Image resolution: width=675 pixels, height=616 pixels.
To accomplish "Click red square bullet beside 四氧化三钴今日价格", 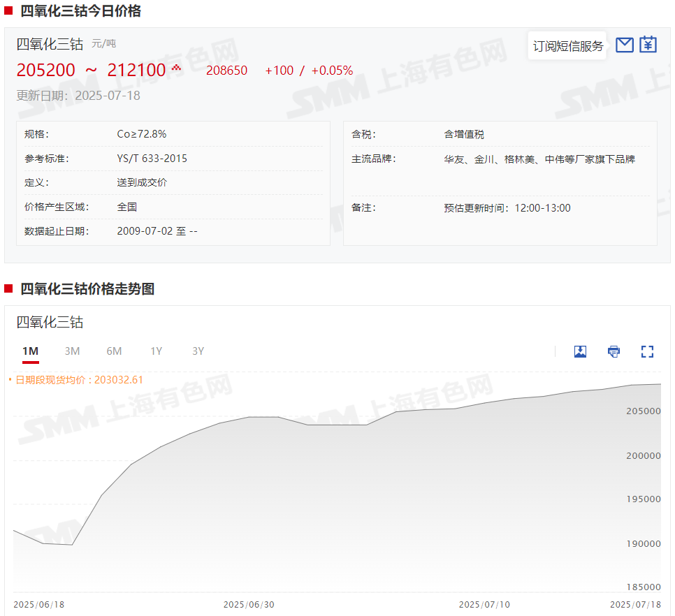I will pyautogui.click(x=8, y=11).
